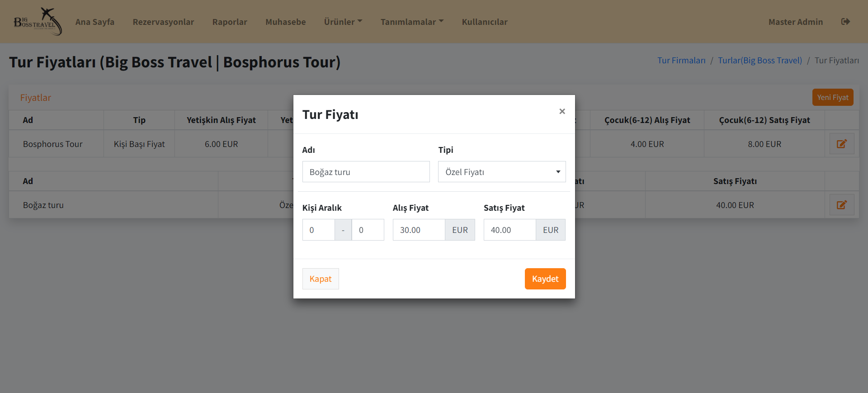This screenshot has width=868, height=393.
Task: Click the logout icon in navbar
Action: coord(845,22)
